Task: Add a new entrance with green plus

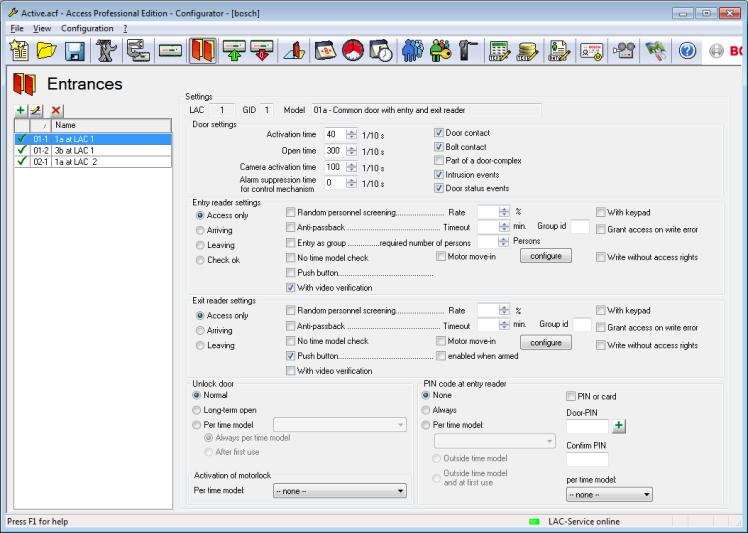Action: click(x=21, y=111)
